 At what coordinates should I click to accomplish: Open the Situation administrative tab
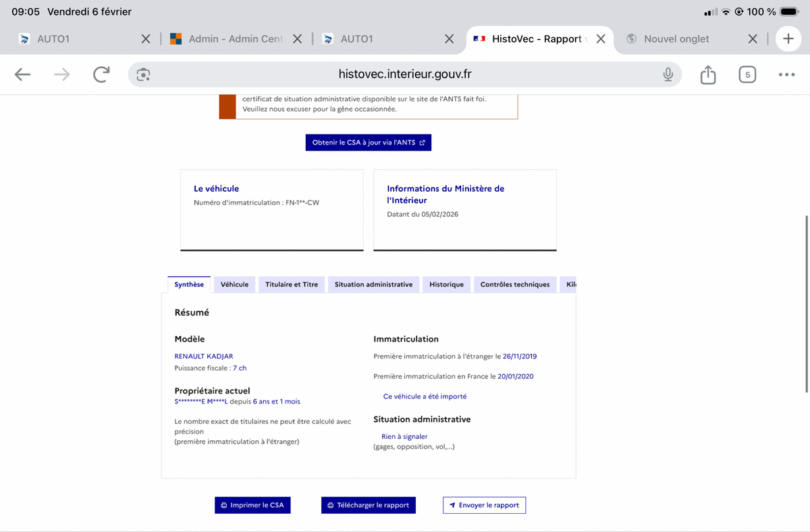pos(373,285)
